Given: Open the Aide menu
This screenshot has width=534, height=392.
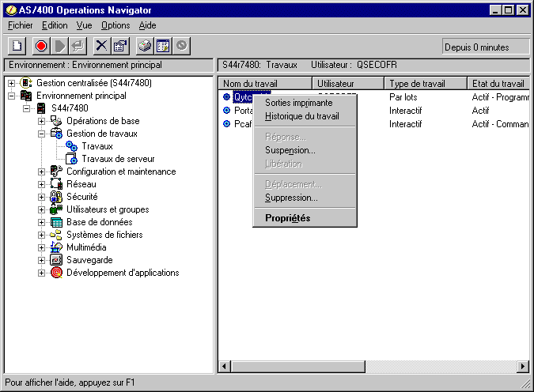Looking at the screenshot, I should (147, 25).
